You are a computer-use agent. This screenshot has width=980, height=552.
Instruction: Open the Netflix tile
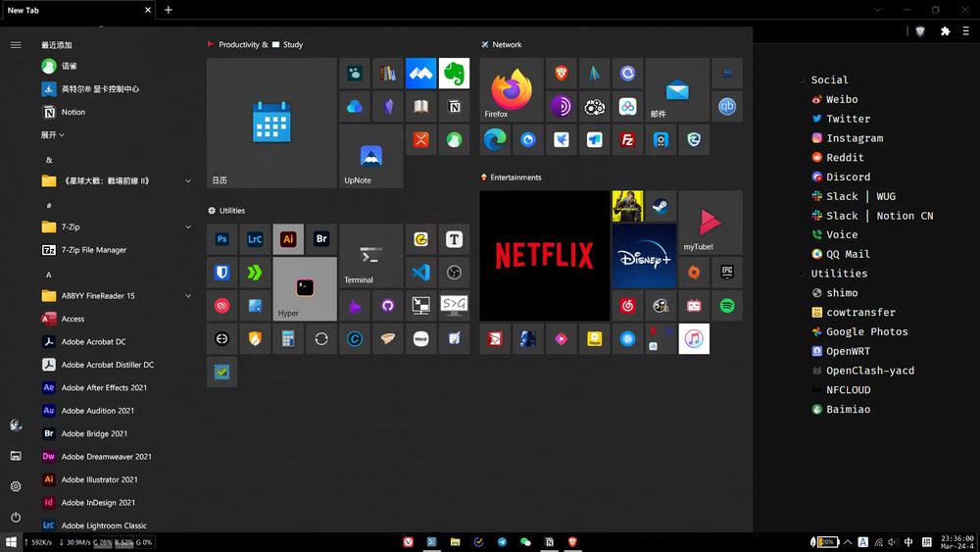point(544,256)
